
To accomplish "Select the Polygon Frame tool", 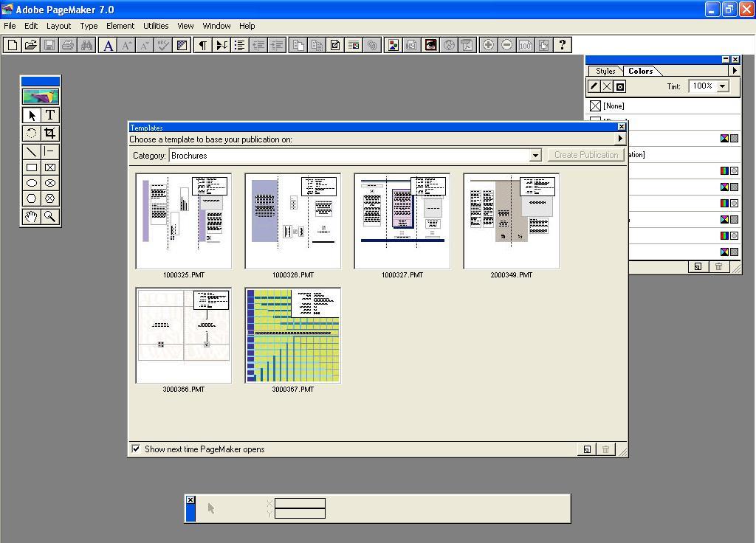I will pyautogui.click(x=49, y=198).
